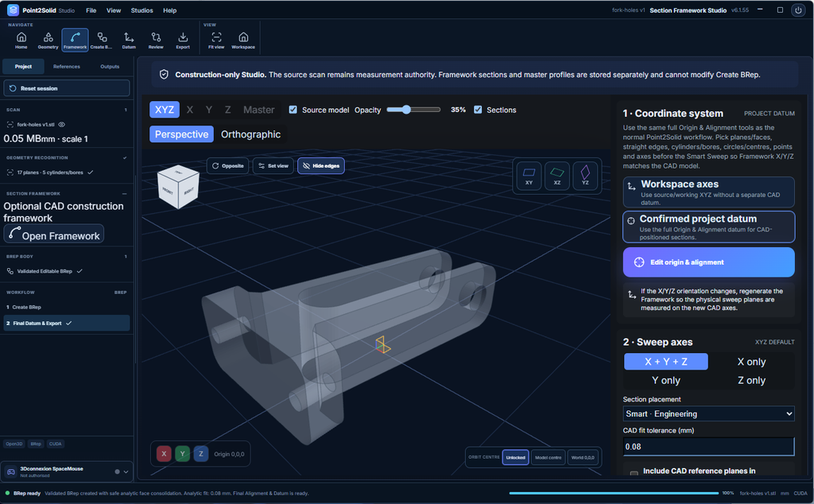
Task: Click Edit origin & alignment
Action: tap(708, 262)
